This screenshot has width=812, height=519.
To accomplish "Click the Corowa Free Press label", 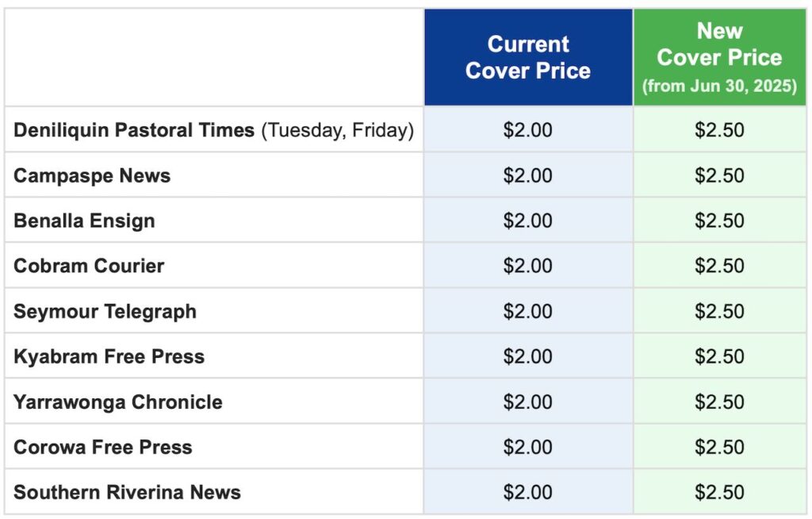I will click(x=103, y=447).
